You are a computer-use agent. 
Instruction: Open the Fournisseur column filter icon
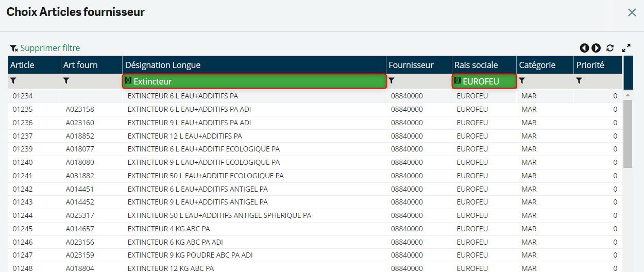tap(392, 81)
